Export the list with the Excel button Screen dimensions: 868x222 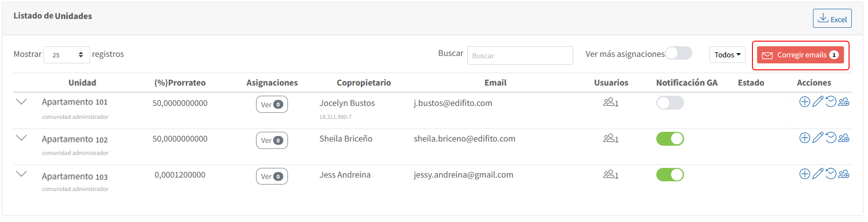coord(832,18)
